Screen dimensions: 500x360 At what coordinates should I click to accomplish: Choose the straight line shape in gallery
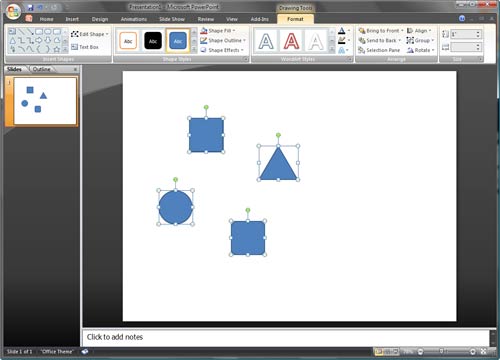tap(21, 32)
